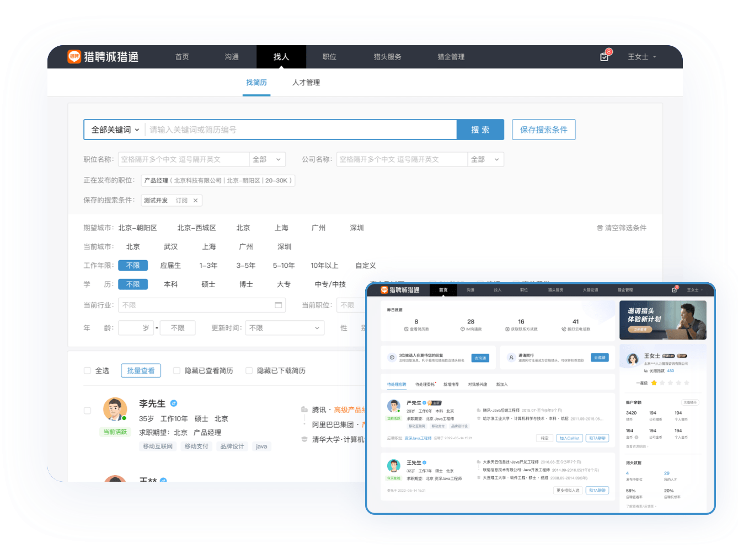Image resolution: width=738 pixels, height=560 pixels.
Task: Click the 保存搜索条件 button
Action: point(543,130)
